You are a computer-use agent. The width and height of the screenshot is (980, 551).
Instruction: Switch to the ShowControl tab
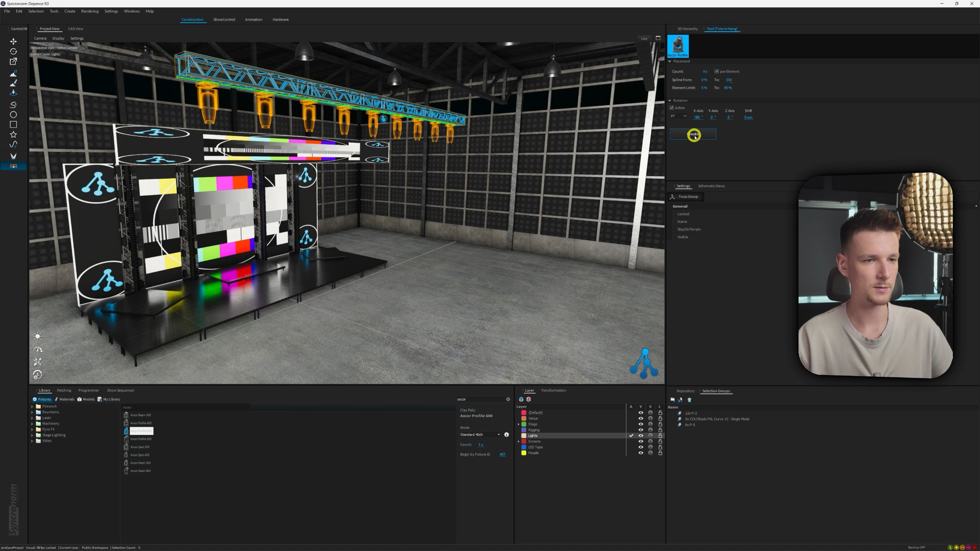pos(224,19)
